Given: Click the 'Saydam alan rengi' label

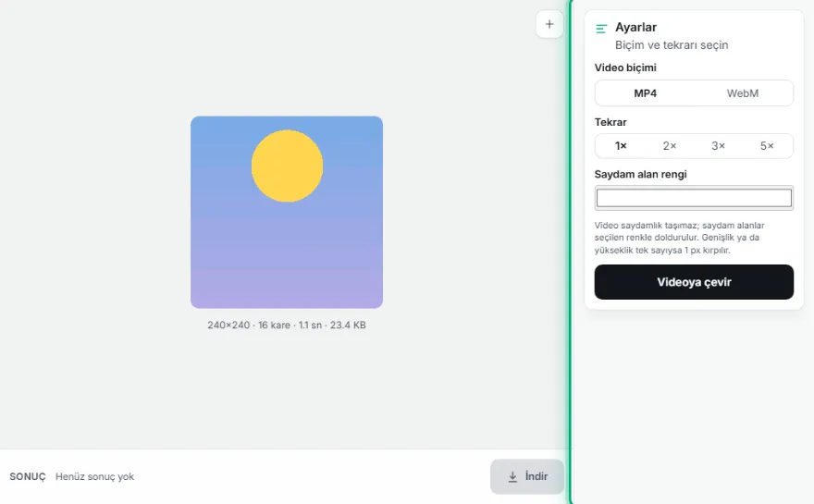Looking at the screenshot, I should [641, 174].
